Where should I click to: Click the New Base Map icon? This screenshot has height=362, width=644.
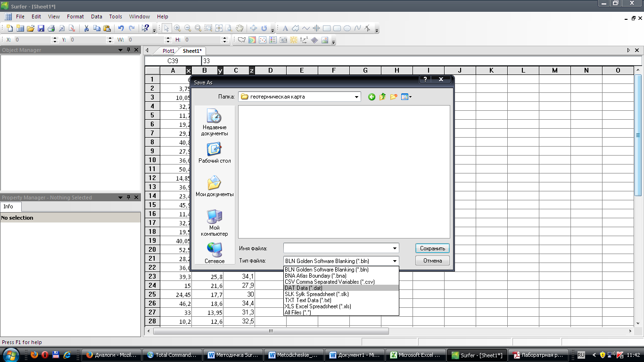click(242, 40)
